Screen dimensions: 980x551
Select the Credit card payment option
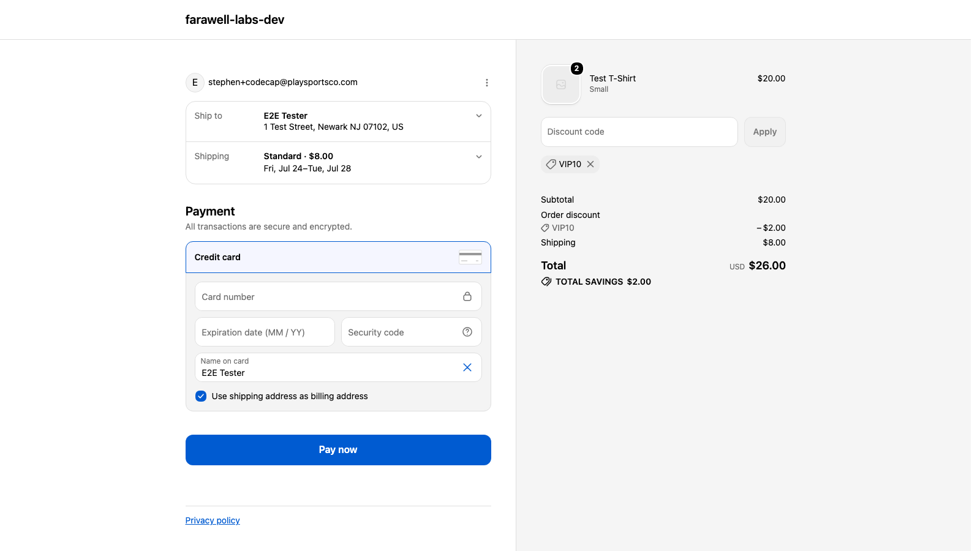point(338,257)
